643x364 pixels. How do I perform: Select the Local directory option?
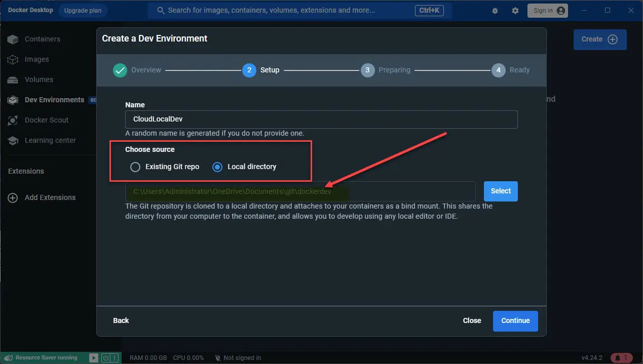coord(217,167)
